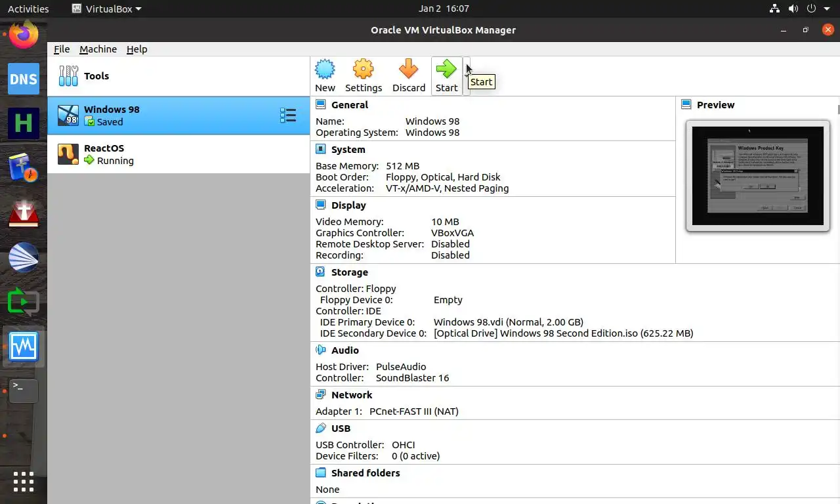Open the Tools icon in the sidebar

68,76
